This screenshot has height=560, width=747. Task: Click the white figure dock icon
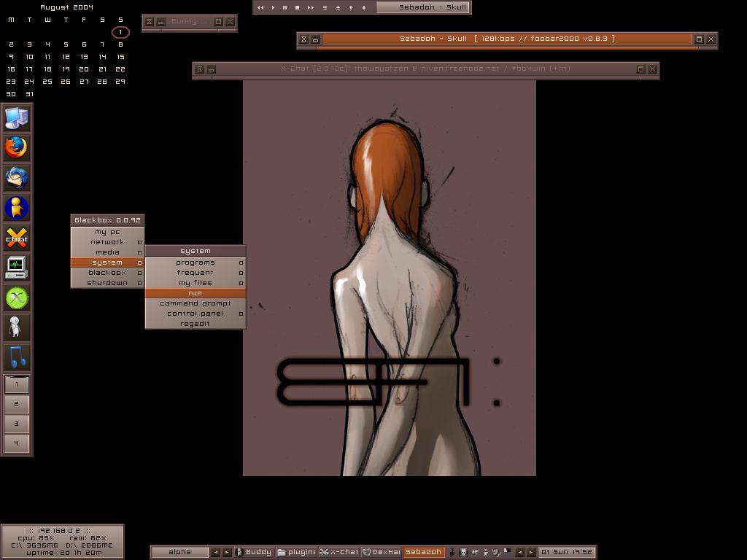[x=17, y=327]
